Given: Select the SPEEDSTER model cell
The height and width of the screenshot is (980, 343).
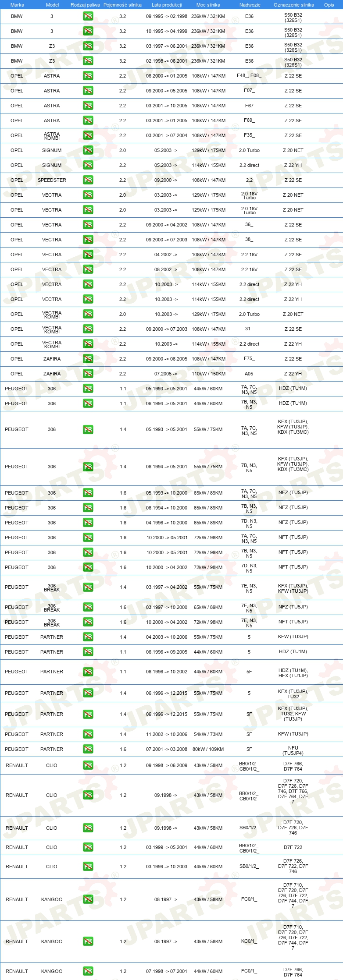Looking at the screenshot, I should click(x=52, y=180).
